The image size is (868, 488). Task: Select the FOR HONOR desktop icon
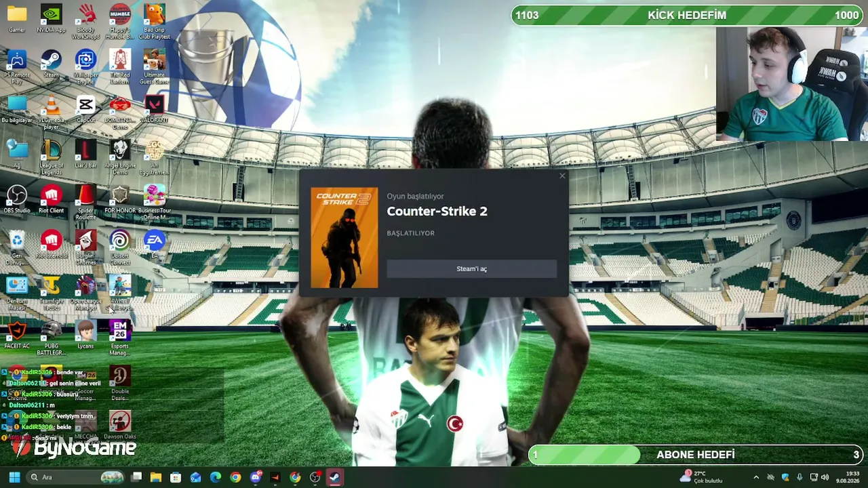point(120,200)
